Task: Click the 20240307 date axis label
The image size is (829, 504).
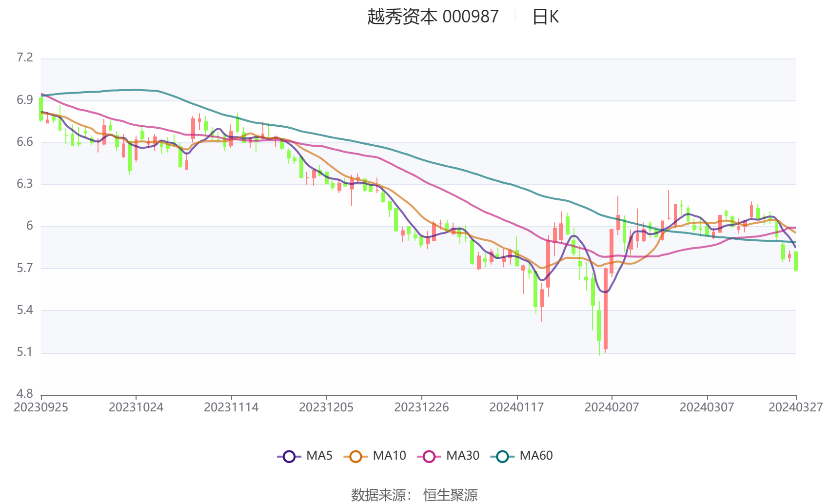Action: (707, 407)
